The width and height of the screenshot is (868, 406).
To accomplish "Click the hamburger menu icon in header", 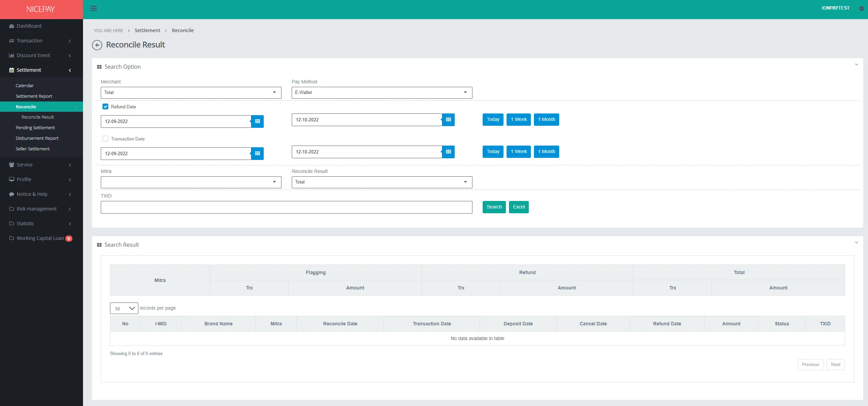I will tap(94, 9).
